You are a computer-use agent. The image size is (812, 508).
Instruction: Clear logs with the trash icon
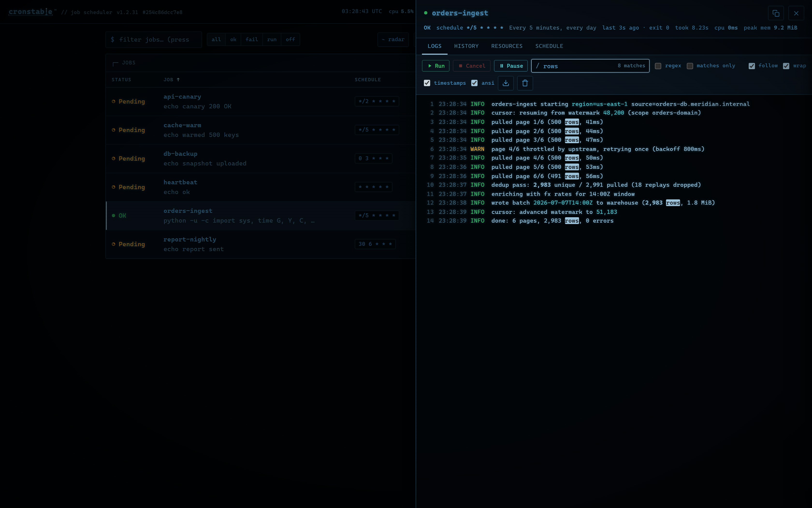click(525, 83)
